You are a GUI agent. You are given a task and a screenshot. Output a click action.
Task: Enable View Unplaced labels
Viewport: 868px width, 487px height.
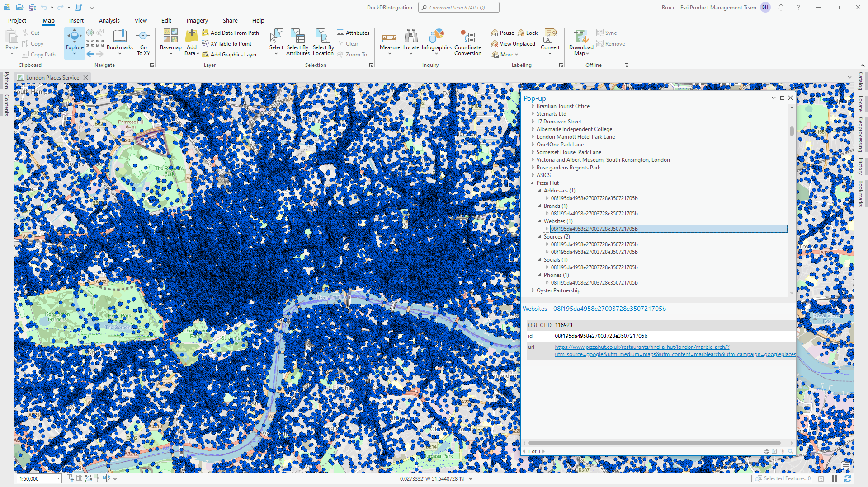513,43
